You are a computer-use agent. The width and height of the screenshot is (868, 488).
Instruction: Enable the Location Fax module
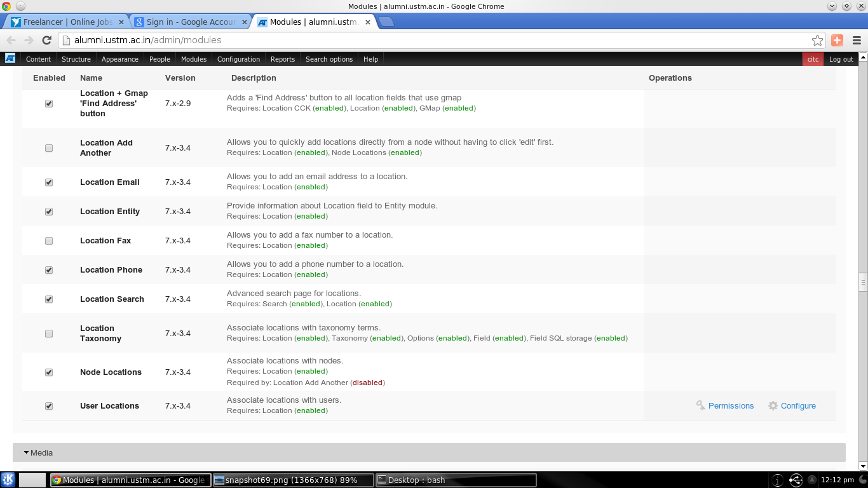coord(49,241)
